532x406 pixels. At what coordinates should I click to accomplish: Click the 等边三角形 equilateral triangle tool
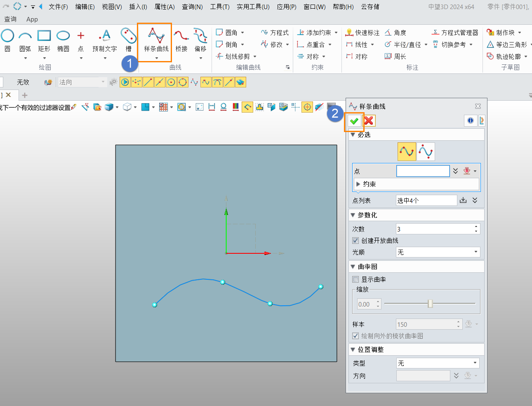point(507,45)
